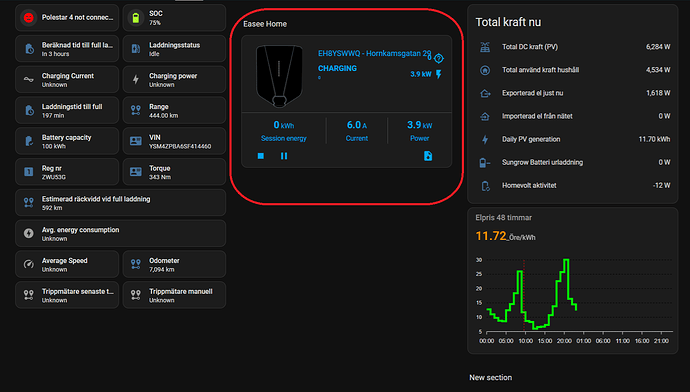
Task: Click the red Polestar not connected icon
Action: [29, 18]
